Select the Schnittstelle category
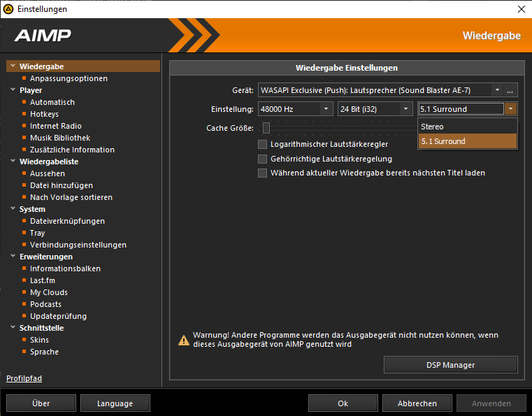 (x=41, y=328)
